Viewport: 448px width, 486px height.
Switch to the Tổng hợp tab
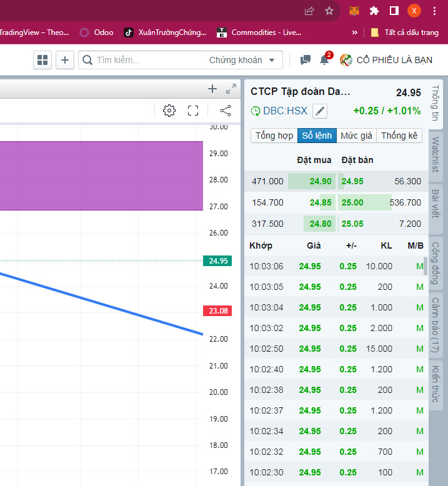point(274,136)
